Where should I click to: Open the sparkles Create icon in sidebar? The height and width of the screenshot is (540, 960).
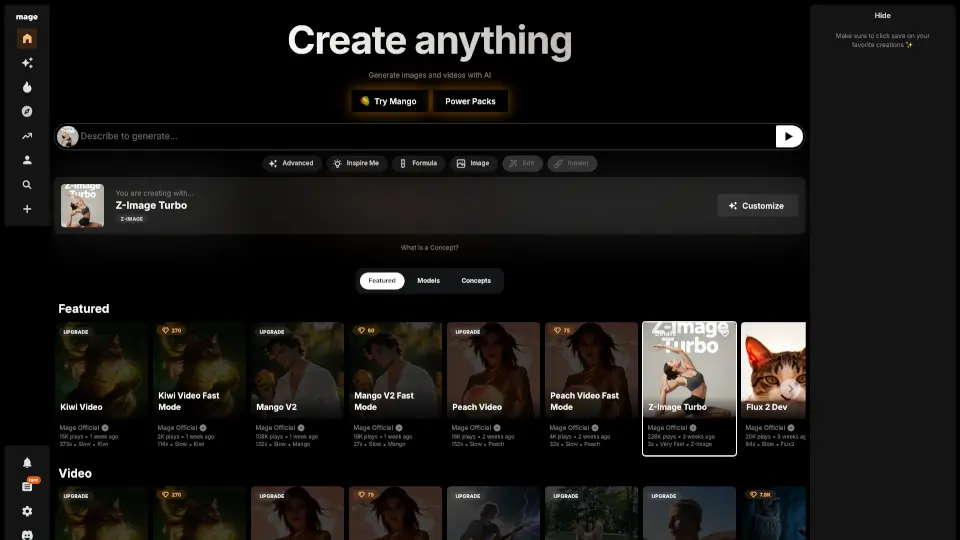(x=27, y=63)
